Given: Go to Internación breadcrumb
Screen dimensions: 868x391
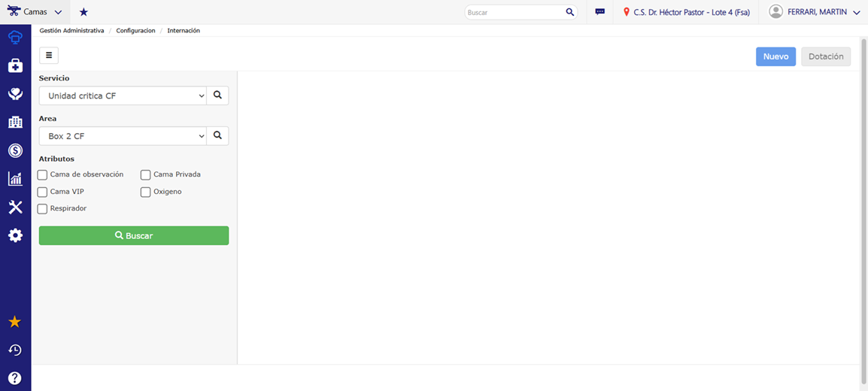Looking at the screenshot, I should point(184,31).
